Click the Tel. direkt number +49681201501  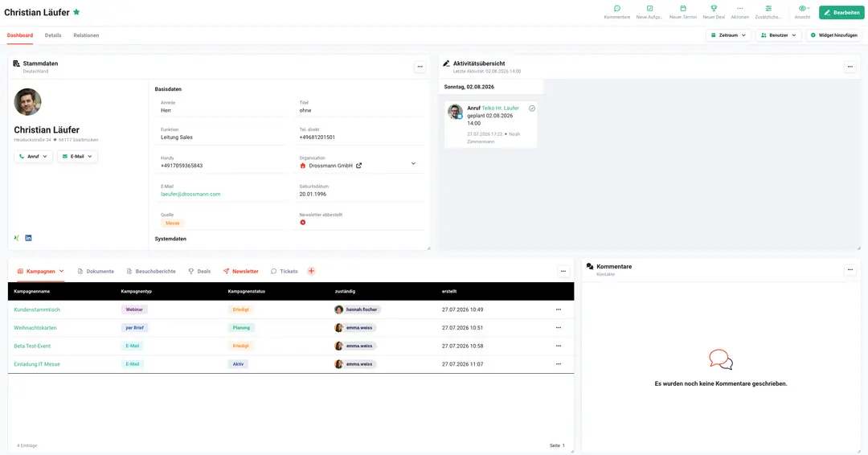tap(317, 137)
